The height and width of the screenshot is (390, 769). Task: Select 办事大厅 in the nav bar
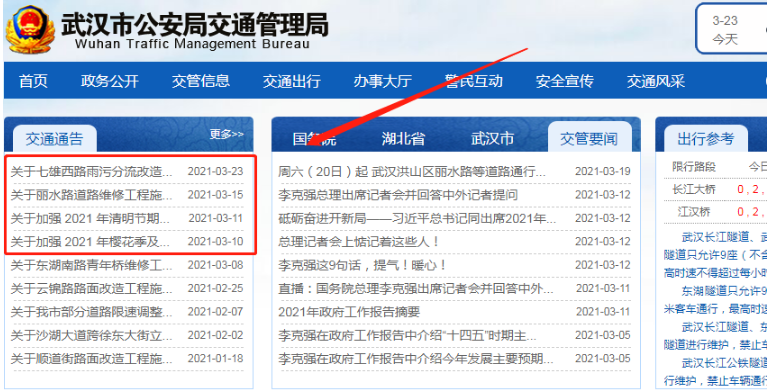pos(383,81)
